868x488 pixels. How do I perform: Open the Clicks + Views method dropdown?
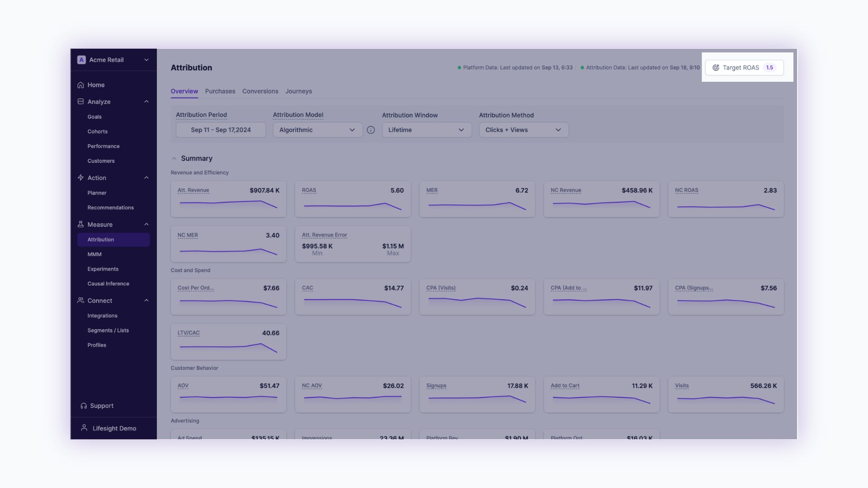coord(524,130)
